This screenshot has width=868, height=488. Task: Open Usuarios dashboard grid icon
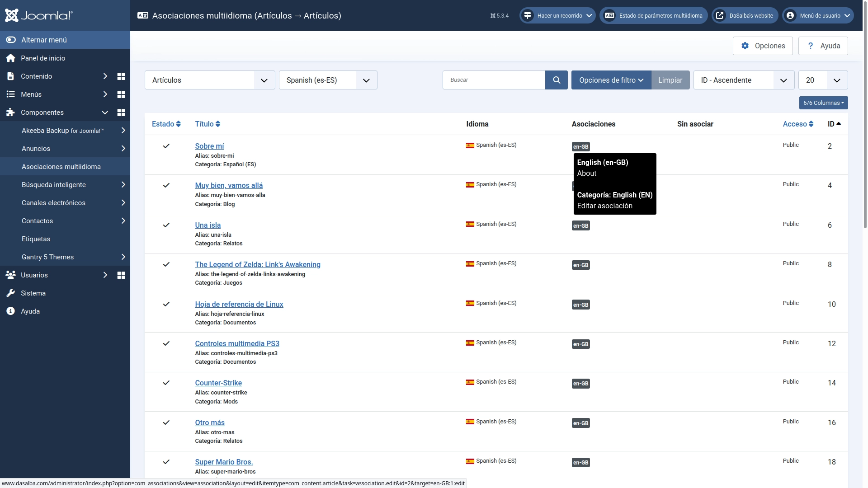click(x=121, y=275)
